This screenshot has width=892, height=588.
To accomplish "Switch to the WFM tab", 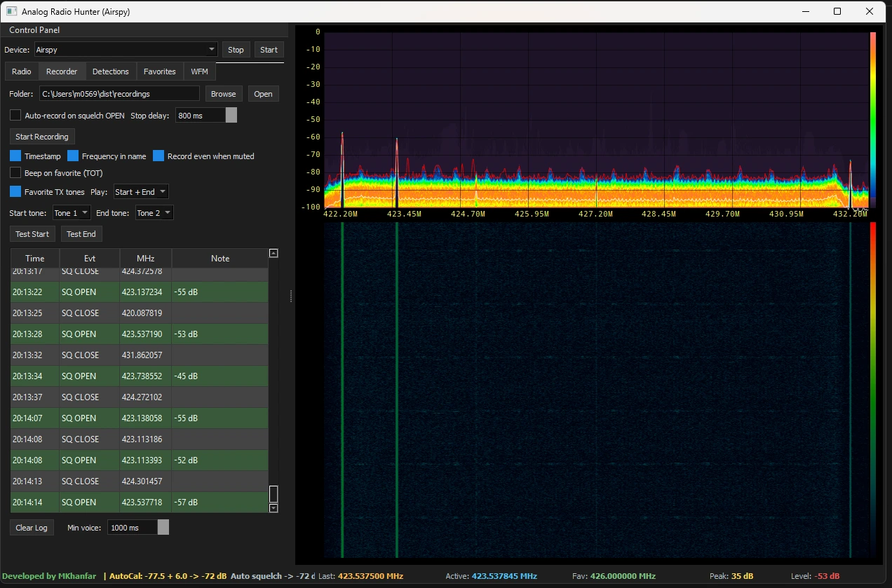I will pyautogui.click(x=199, y=71).
